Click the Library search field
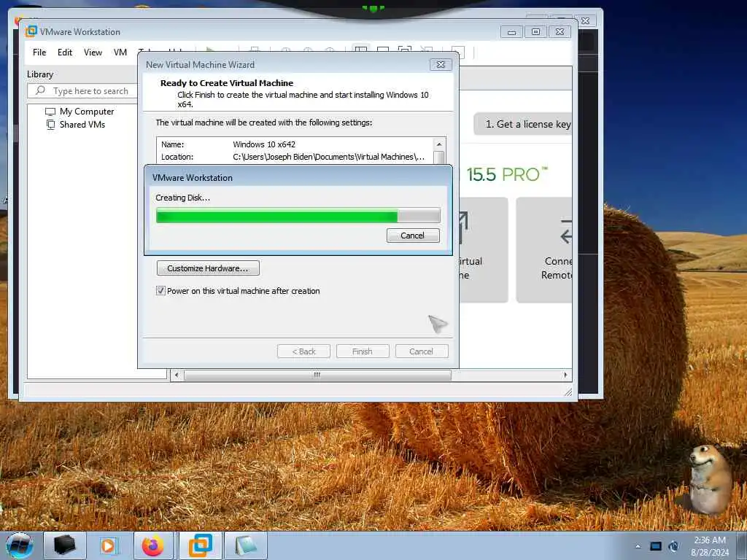This screenshot has height=560, width=747. (x=83, y=91)
